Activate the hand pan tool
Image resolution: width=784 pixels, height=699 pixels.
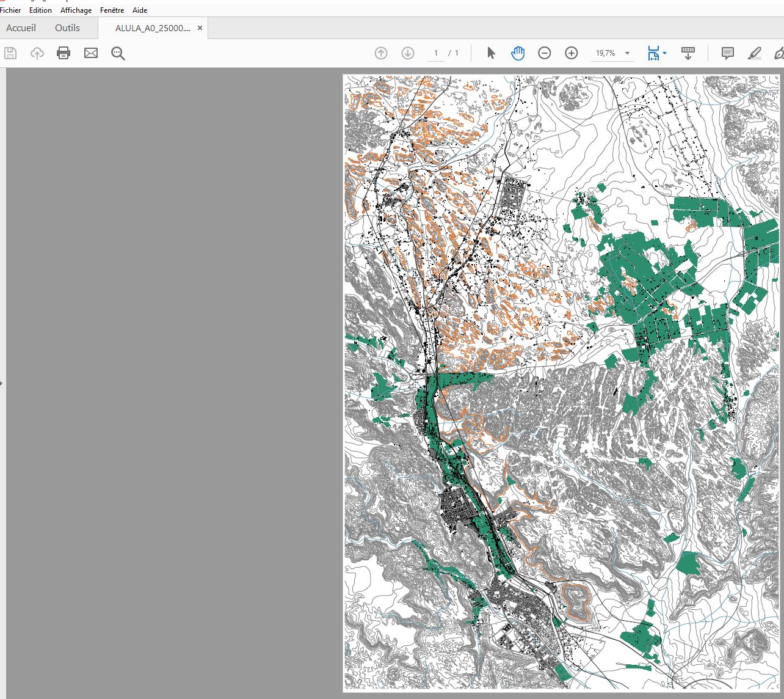click(518, 53)
